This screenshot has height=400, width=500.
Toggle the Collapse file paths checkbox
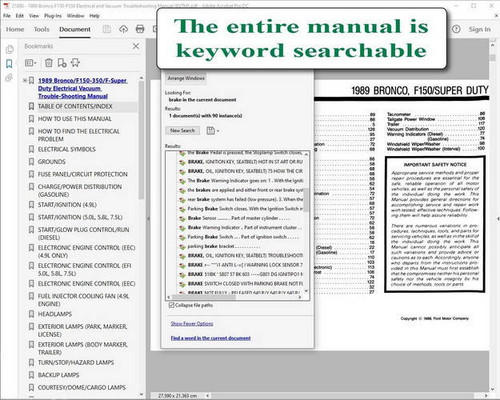tap(171, 305)
